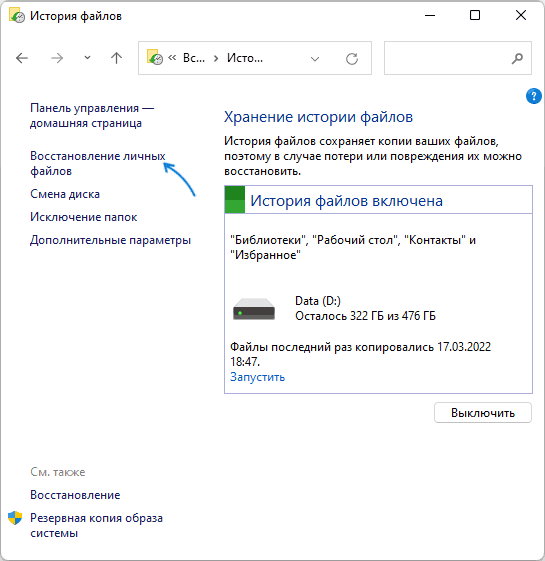Go to Панель управления домашняя страница
Viewport: 545px width, 561px height.
[x=92, y=116]
